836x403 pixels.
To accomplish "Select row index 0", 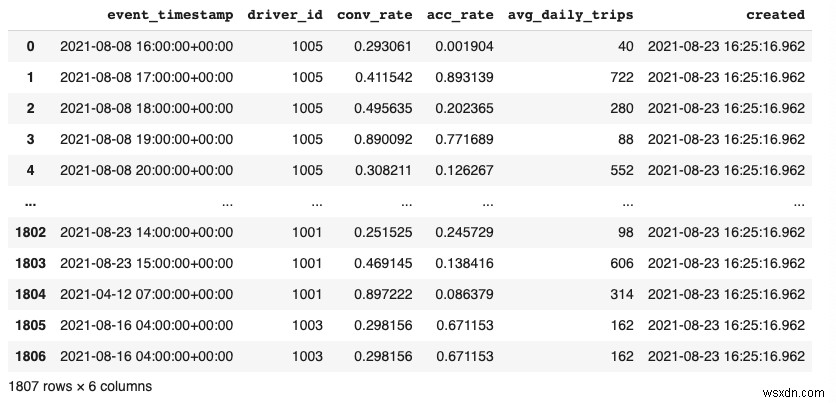I will (x=30, y=46).
